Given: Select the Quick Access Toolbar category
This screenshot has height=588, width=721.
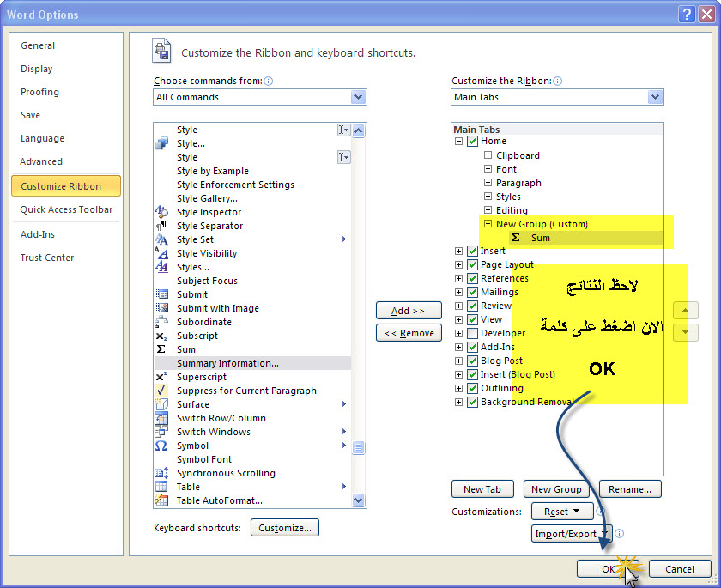Looking at the screenshot, I should tap(66, 209).
